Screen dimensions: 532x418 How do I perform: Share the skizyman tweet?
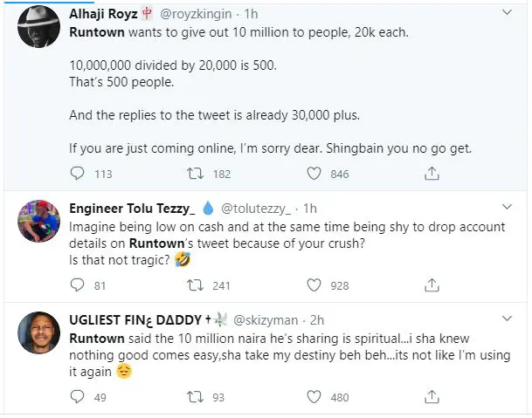pyautogui.click(x=431, y=395)
